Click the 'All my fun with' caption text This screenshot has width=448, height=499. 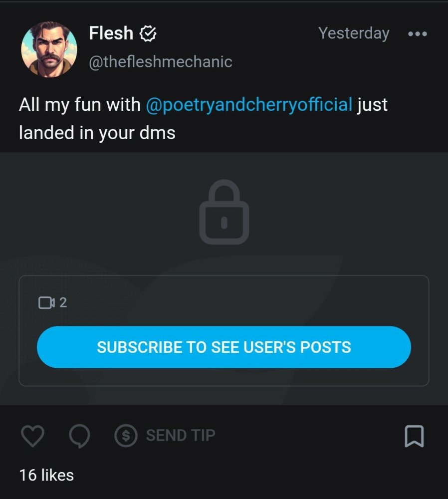pos(79,104)
